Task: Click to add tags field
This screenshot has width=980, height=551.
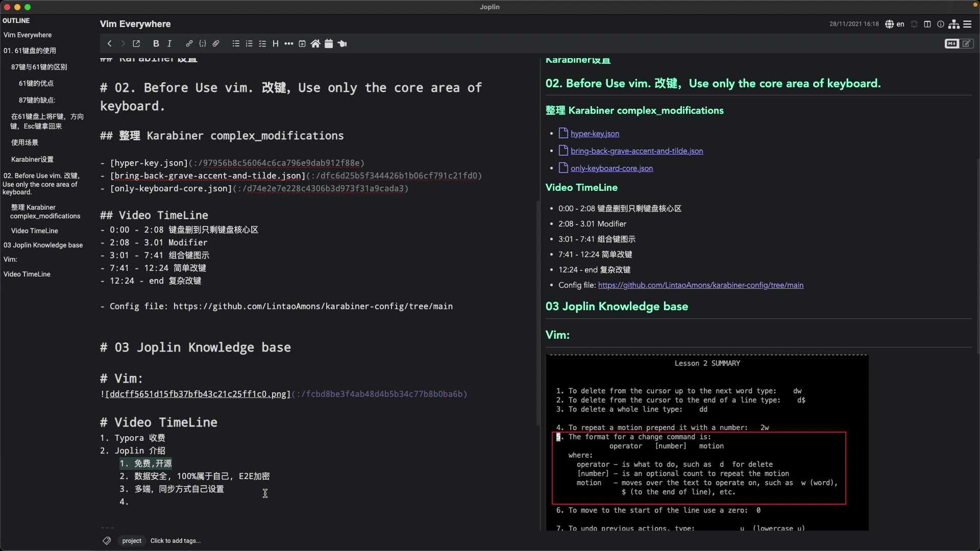Action: [x=176, y=541]
